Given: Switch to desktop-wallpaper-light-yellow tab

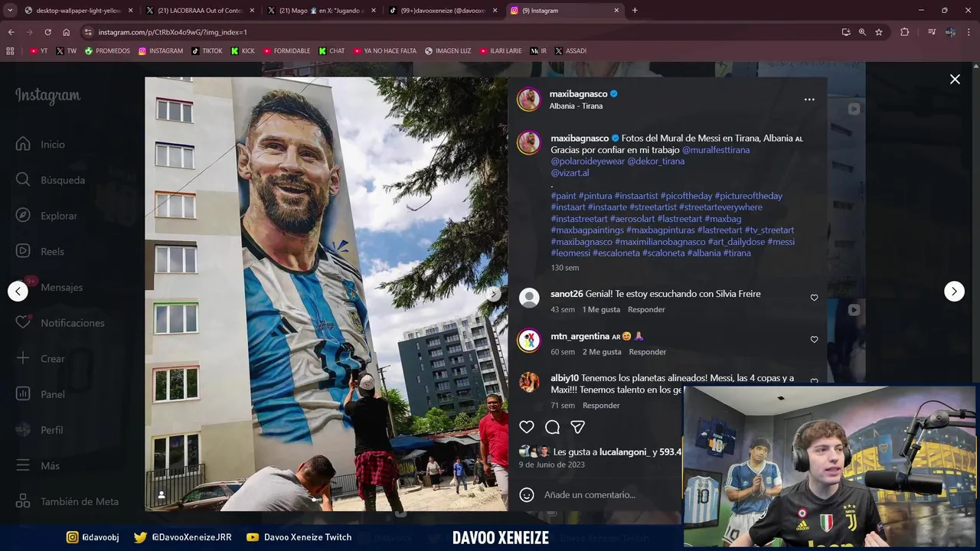Looking at the screenshot, I should 77,11.
